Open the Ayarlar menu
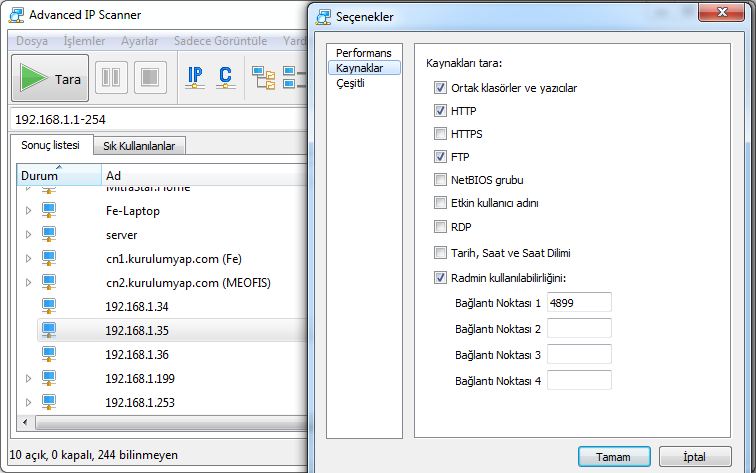 (x=139, y=41)
